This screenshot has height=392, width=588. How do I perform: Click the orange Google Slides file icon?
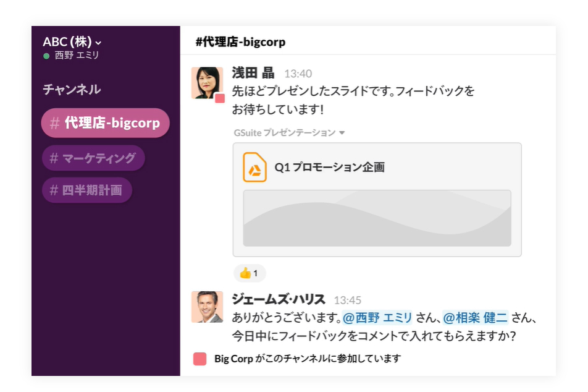254,167
